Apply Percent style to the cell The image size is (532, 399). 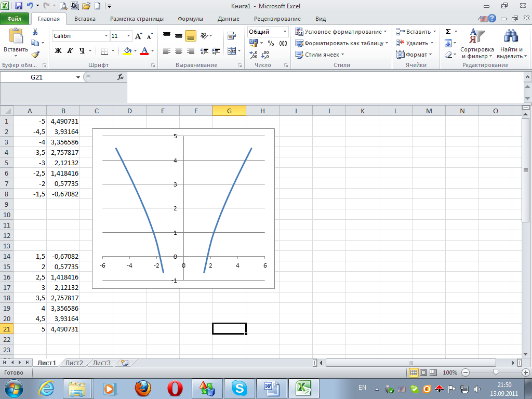[271, 43]
